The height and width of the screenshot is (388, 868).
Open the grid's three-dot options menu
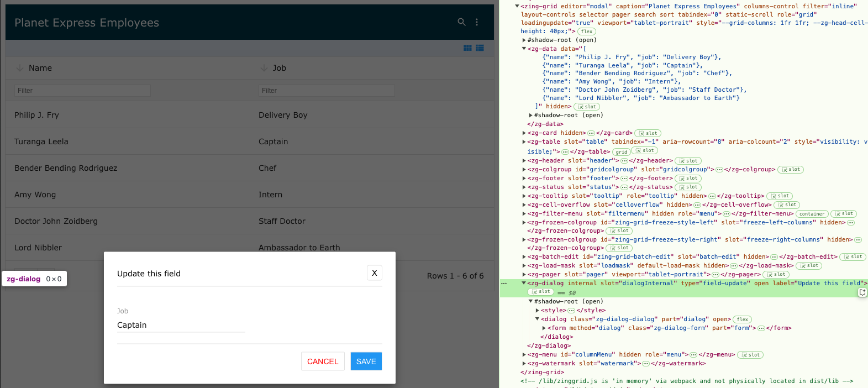click(x=477, y=22)
